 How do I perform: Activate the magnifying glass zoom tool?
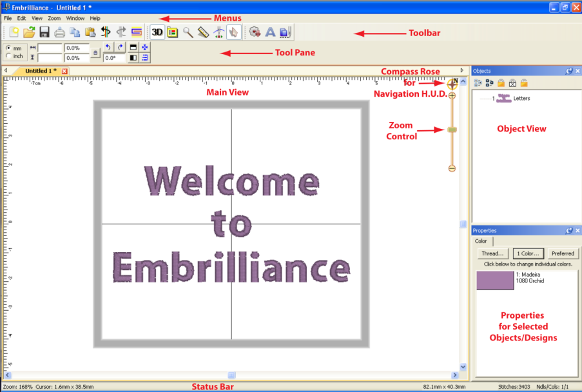[x=188, y=32]
